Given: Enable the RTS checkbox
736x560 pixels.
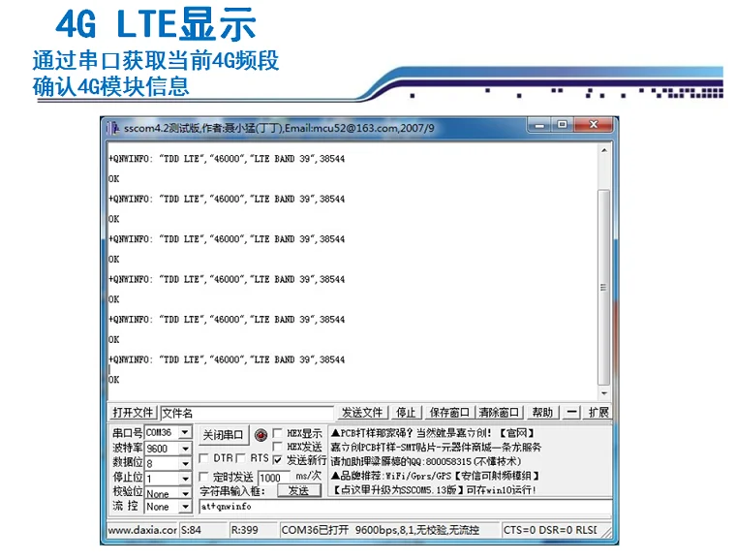Looking at the screenshot, I should [x=241, y=458].
